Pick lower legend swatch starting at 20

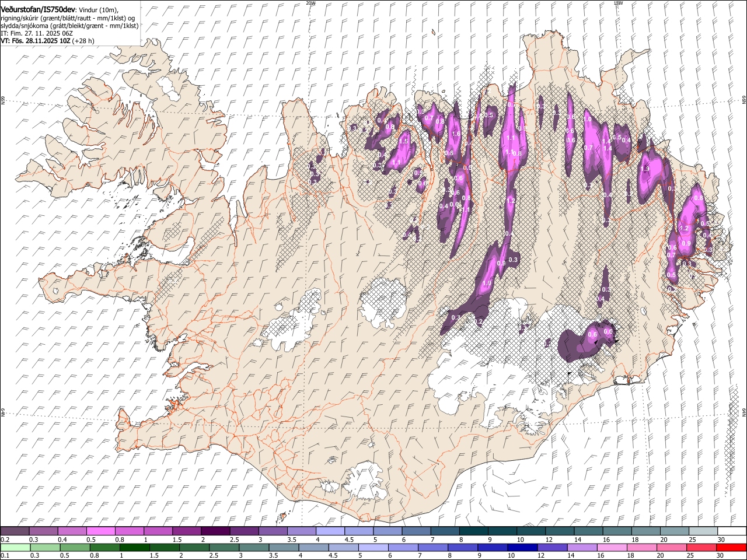click(x=671, y=548)
